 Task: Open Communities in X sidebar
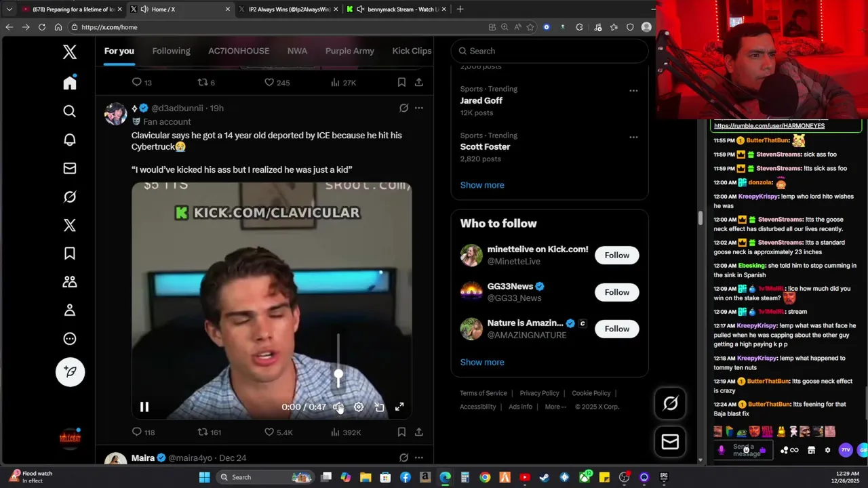pyautogui.click(x=70, y=282)
